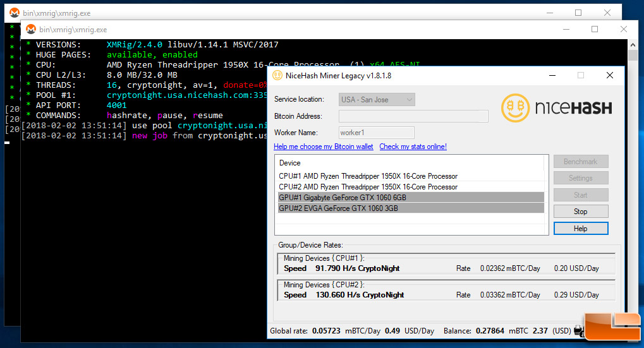
Task: Stop mining with the Stop button
Action: pyautogui.click(x=581, y=212)
